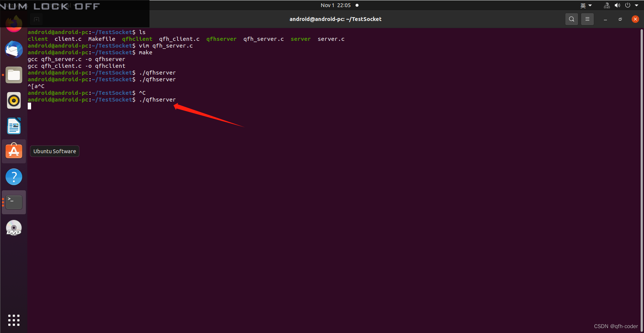
Task: Click the Ubuntu Software tooltip label
Action: click(55, 151)
